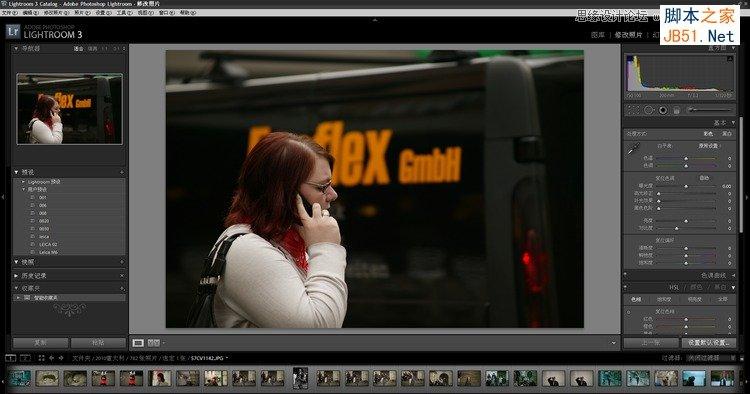Click the top panel hide arrow above the photo
Viewport: 750px width, 394px height.
[375, 21]
